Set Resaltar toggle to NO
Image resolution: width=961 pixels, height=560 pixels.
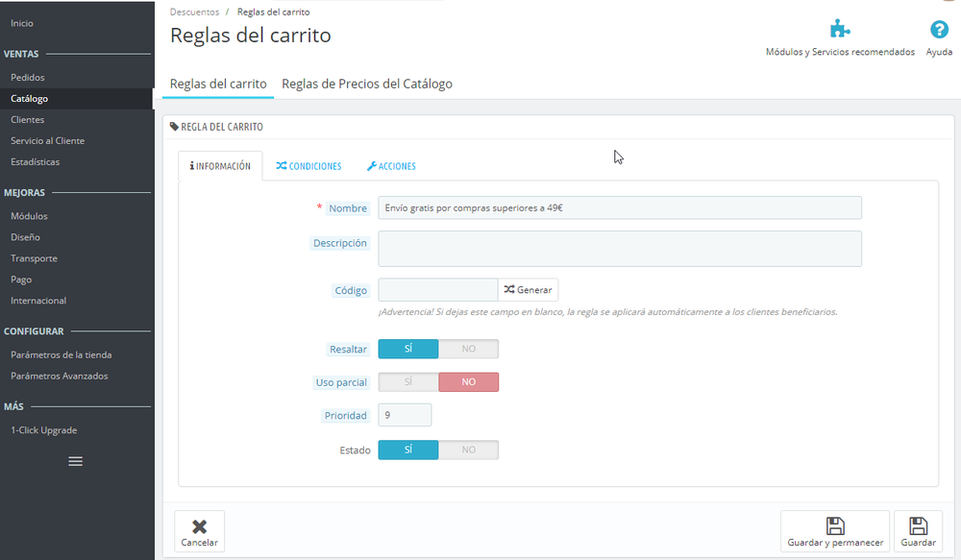pyautogui.click(x=468, y=349)
